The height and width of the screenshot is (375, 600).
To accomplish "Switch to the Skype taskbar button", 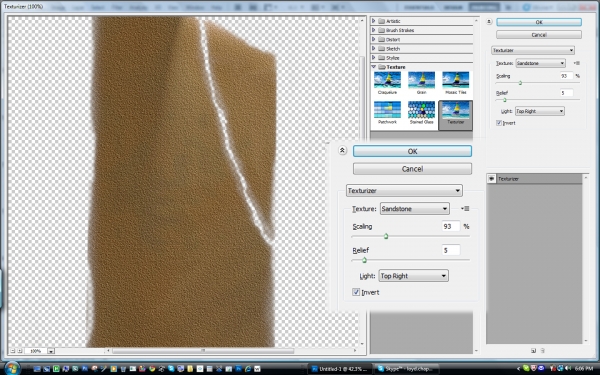I will (x=406, y=369).
